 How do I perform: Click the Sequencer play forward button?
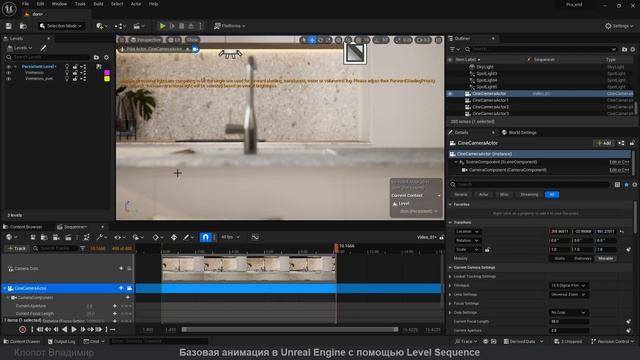(x=74, y=329)
